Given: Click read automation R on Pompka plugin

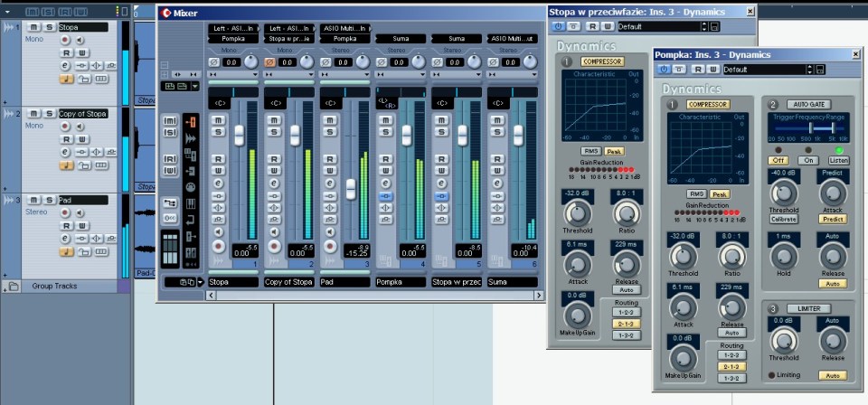Looking at the screenshot, I should click(x=699, y=69).
